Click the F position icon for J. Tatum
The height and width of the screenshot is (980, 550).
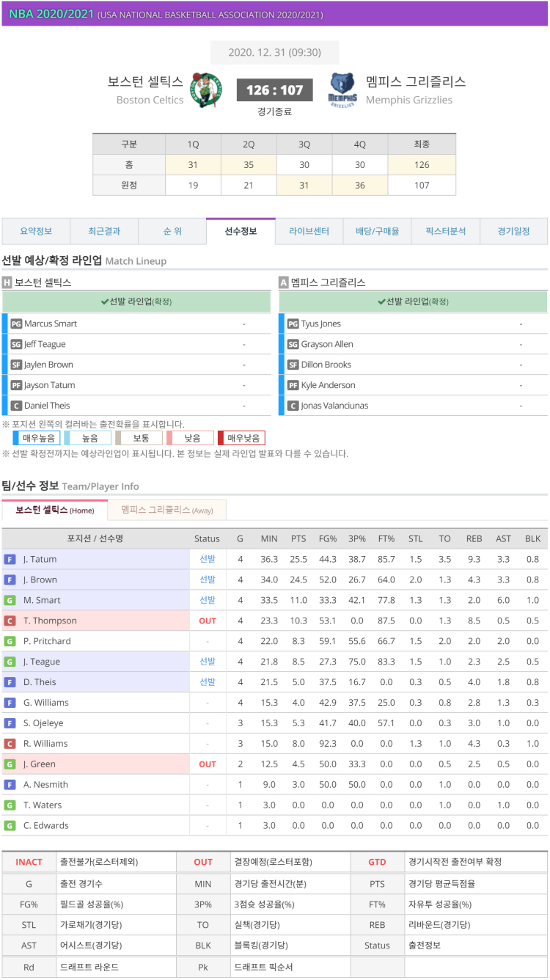(10, 559)
